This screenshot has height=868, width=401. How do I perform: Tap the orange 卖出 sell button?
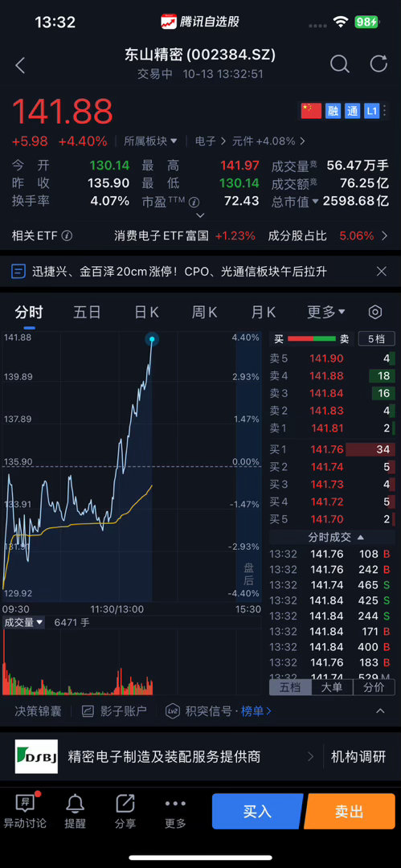pyautogui.click(x=350, y=811)
